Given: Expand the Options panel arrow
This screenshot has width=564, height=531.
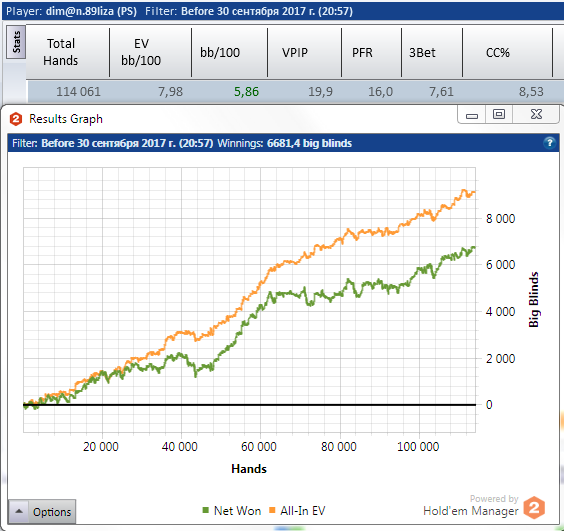Looking at the screenshot, I should point(19,511).
